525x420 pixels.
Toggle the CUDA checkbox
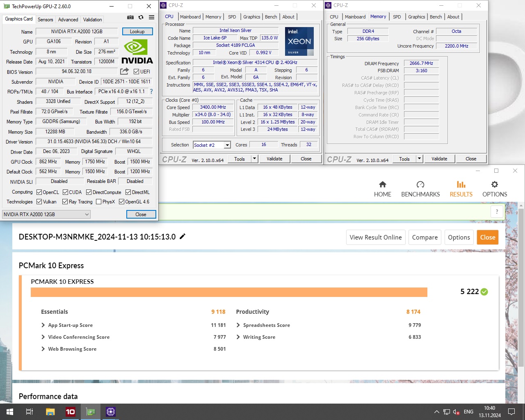point(65,192)
